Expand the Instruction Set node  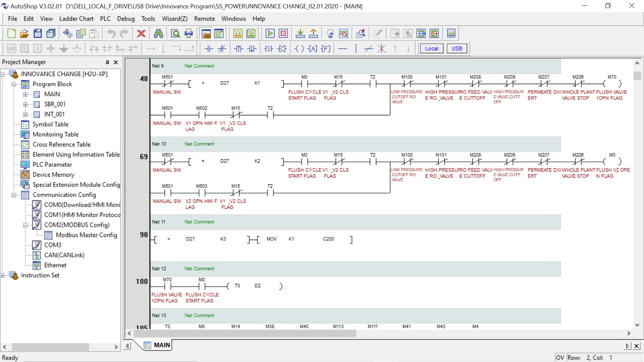[3, 275]
